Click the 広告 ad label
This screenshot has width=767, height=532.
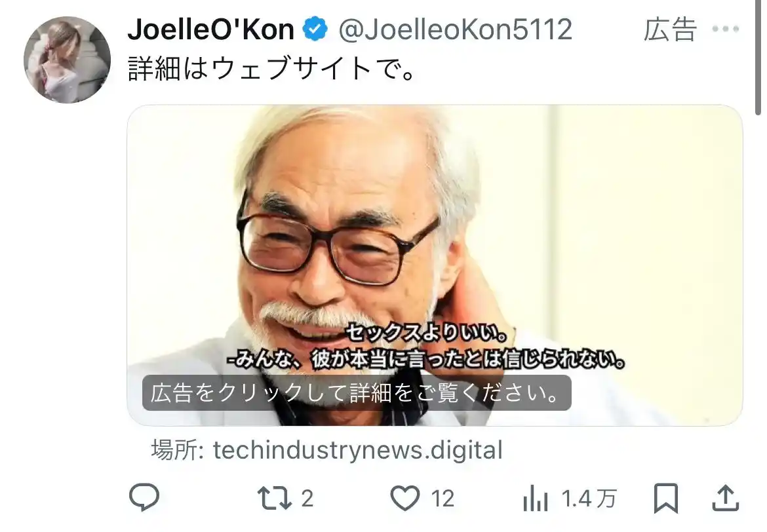click(670, 29)
